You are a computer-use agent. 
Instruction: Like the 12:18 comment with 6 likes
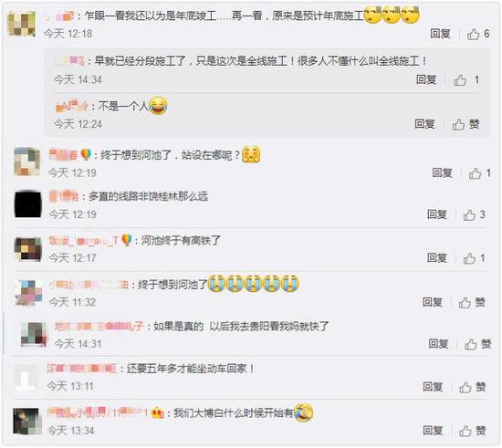pos(478,34)
